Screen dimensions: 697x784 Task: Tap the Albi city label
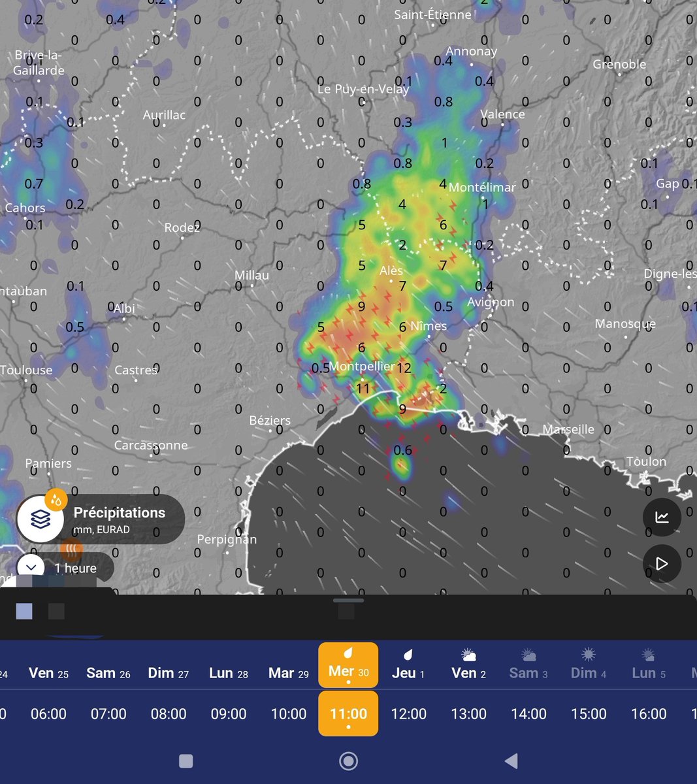pyautogui.click(x=124, y=308)
